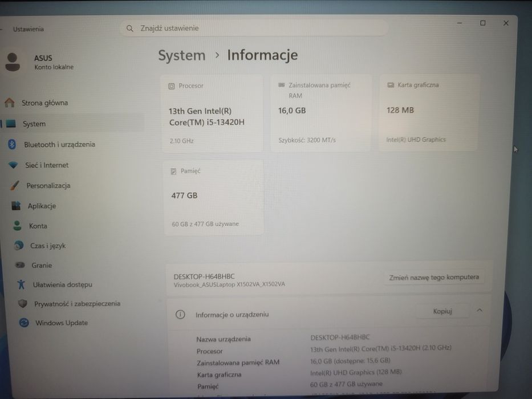Open the Zainstalowana pamięć RAM card
Image resolution: width=532 pixels, height=399 pixels.
coord(320,113)
